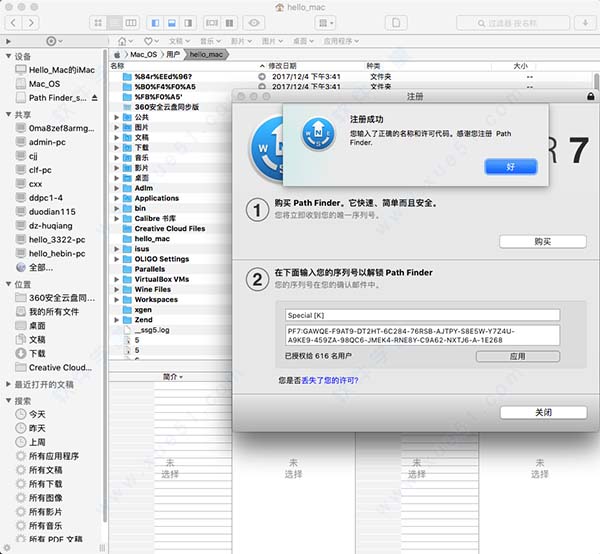Image resolution: width=600 pixels, height=554 pixels.
Task: Click 好 to dismiss the success alert
Action: point(511,167)
